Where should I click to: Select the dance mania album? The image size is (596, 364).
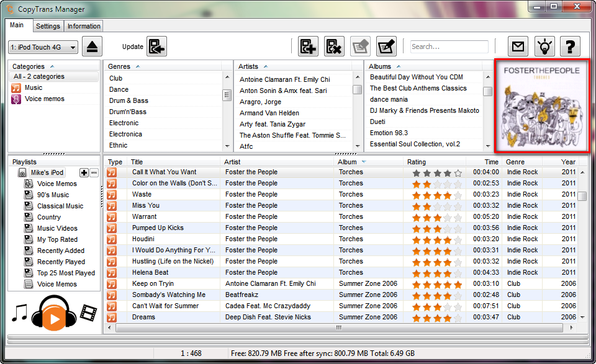click(389, 99)
